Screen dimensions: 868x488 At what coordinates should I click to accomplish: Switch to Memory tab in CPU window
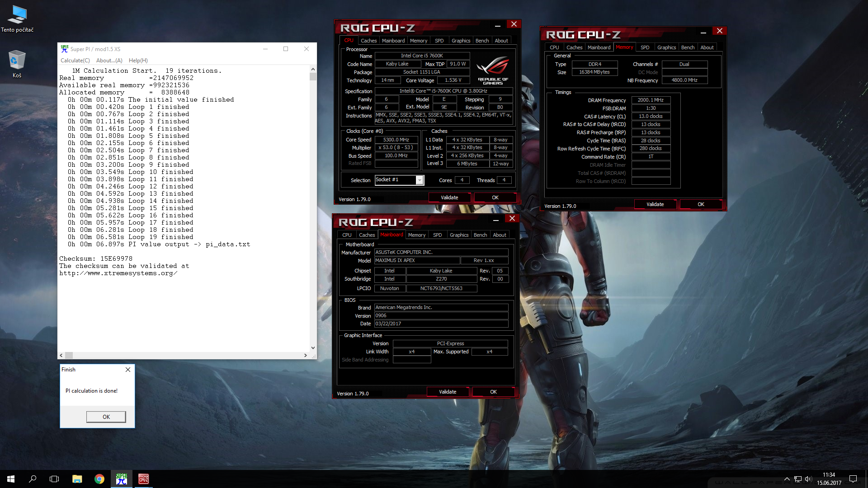coord(419,41)
